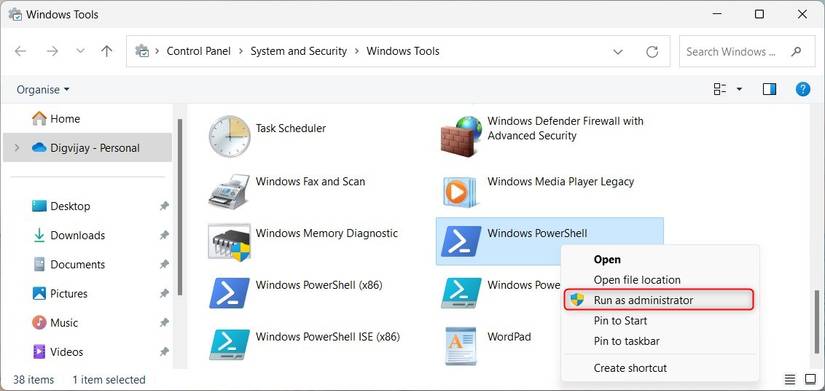825x391 pixels.
Task: Navigate to System and Security breadcrumb
Action: pyautogui.click(x=299, y=51)
